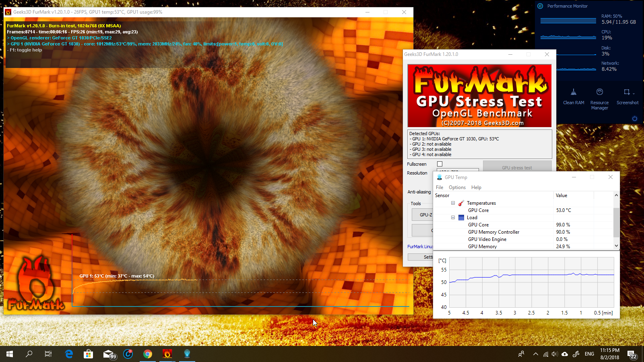Image resolution: width=644 pixels, height=362 pixels.
Task: Open Task View from the taskbar
Action: (x=48, y=354)
